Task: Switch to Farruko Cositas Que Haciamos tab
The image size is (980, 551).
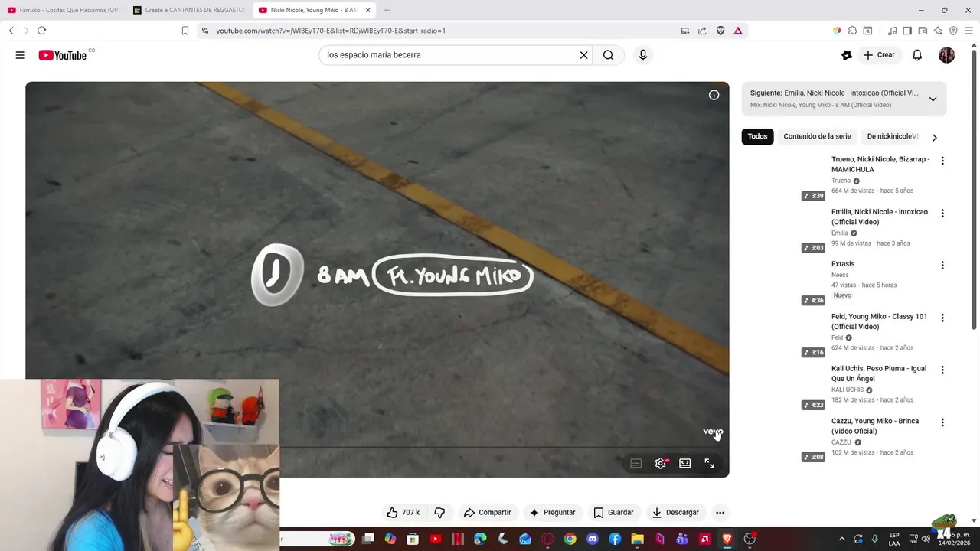Action: [x=63, y=10]
